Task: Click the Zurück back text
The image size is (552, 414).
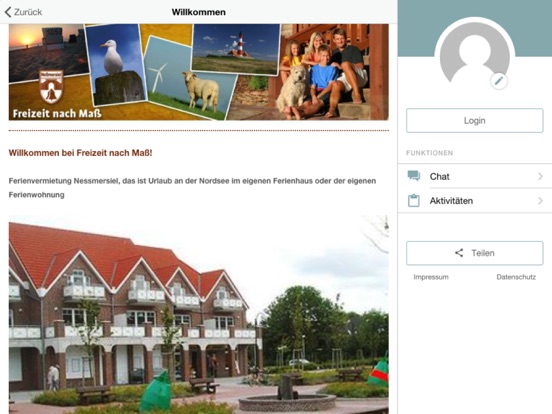Action: point(28,12)
